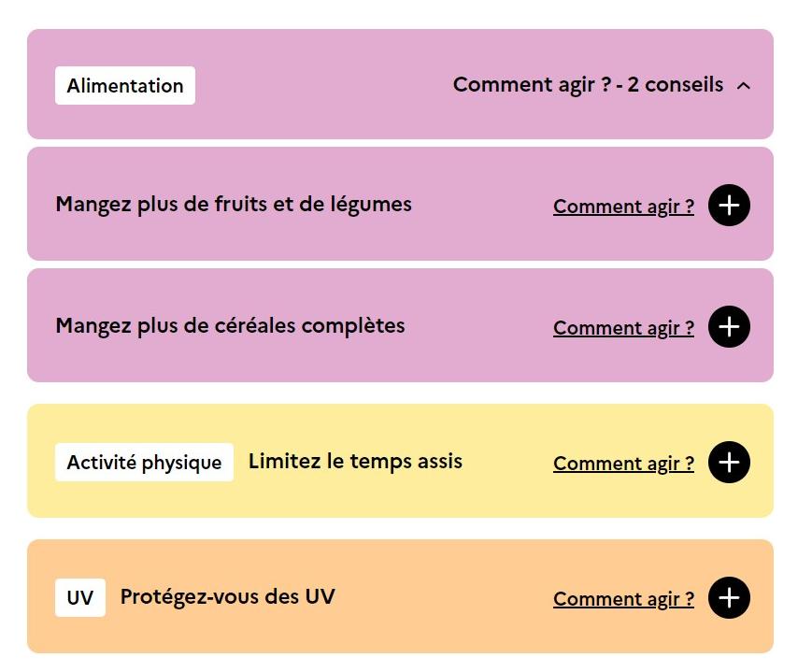Click the "Mangez plus de fruits et de légumes" title
This screenshot has width=812, height=672.
point(234,204)
